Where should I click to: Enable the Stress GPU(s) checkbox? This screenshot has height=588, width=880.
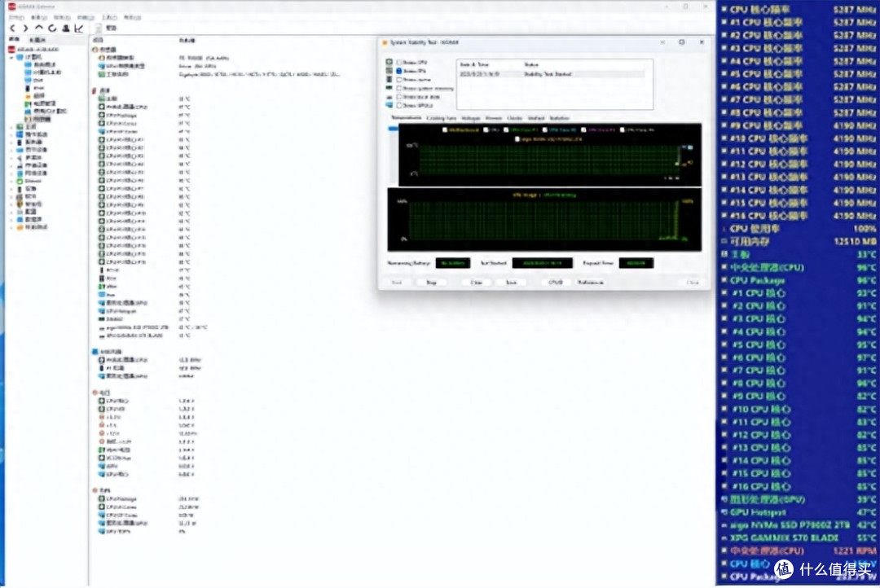[399, 105]
